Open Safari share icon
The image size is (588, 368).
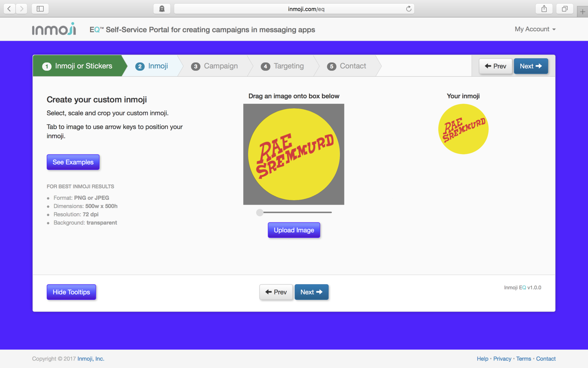(544, 9)
